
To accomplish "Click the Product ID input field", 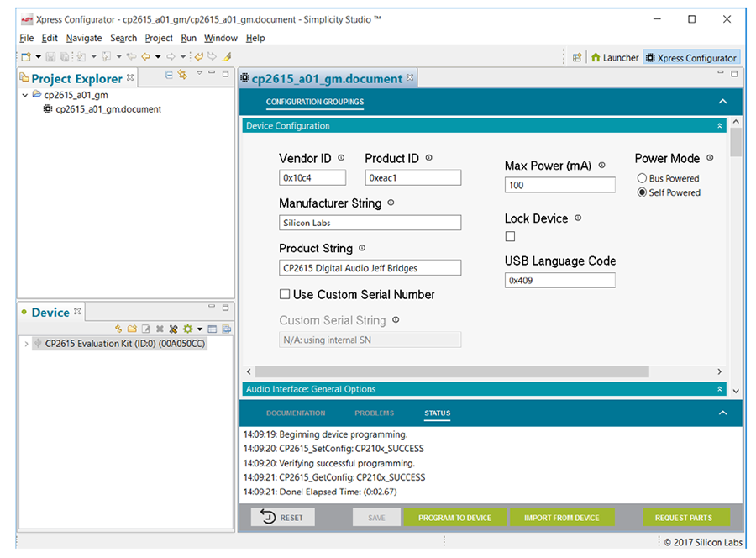I will click(412, 177).
